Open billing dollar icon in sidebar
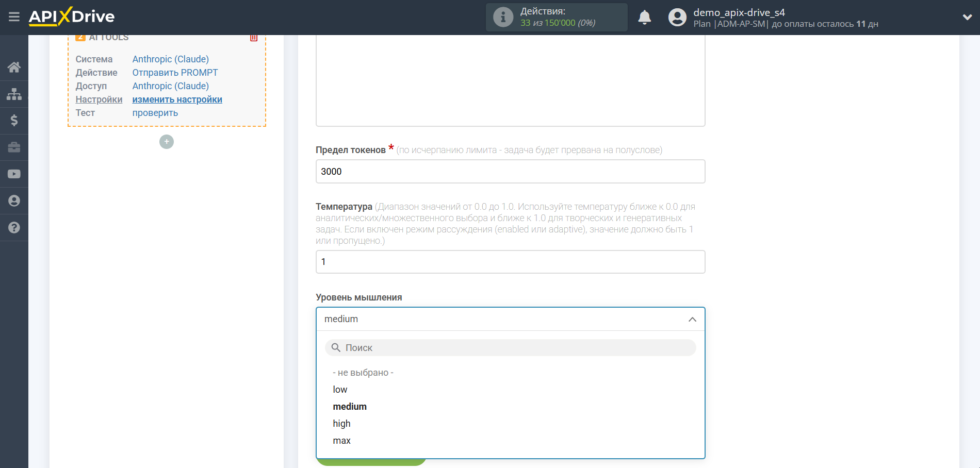 coord(14,121)
